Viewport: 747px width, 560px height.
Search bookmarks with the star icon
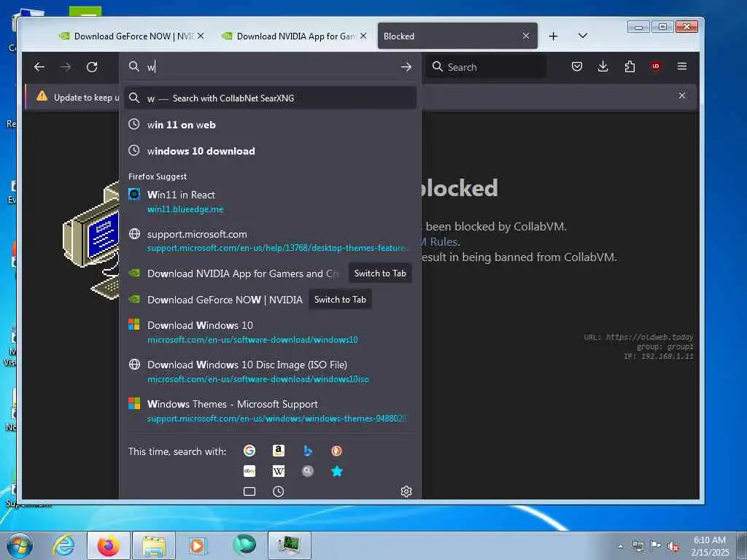coord(336,471)
